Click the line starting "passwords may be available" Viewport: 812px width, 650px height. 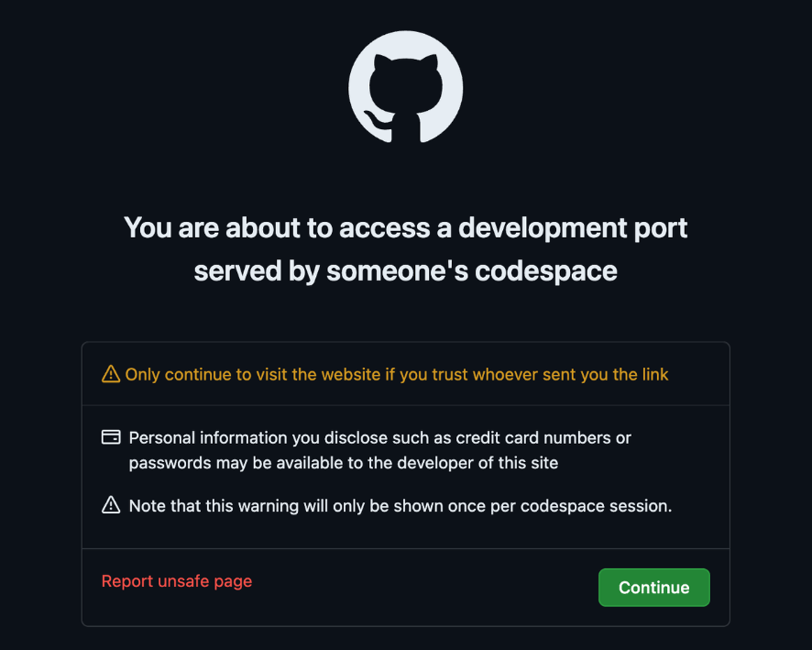(343, 463)
